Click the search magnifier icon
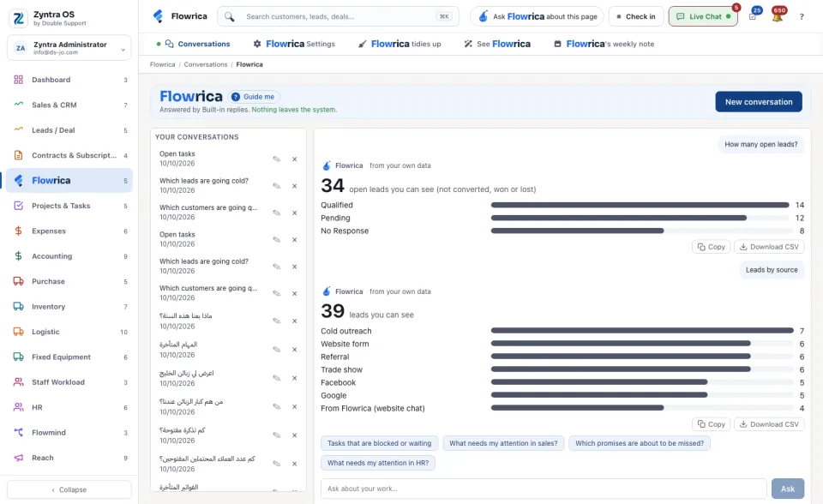 (230, 17)
